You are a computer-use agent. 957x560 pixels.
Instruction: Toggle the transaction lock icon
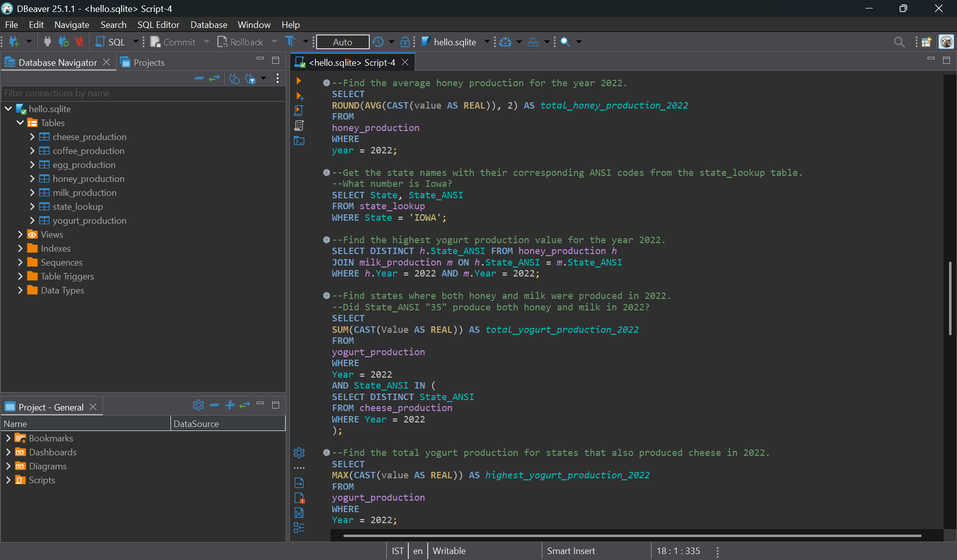[405, 42]
